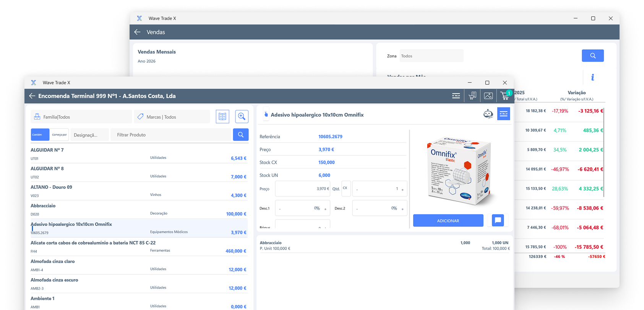The image size is (644, 310).
Task: Select the Contém filter mode
Action: [x=40, y=135]
